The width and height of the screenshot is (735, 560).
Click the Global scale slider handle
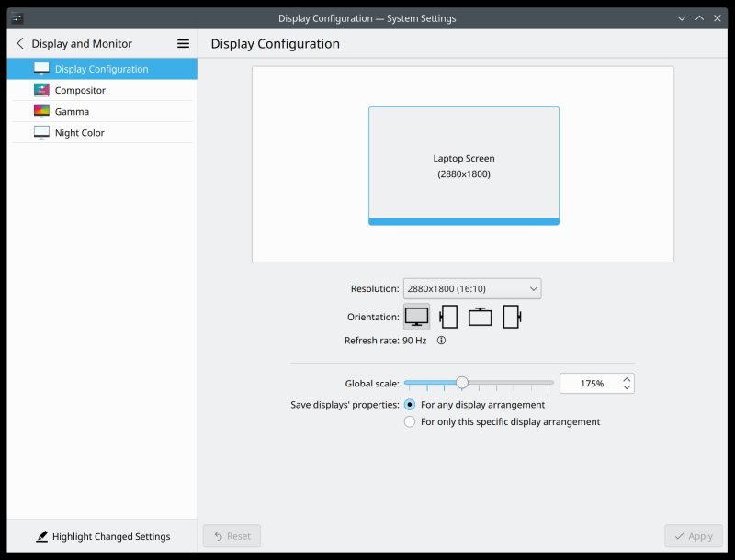(461, 383)
